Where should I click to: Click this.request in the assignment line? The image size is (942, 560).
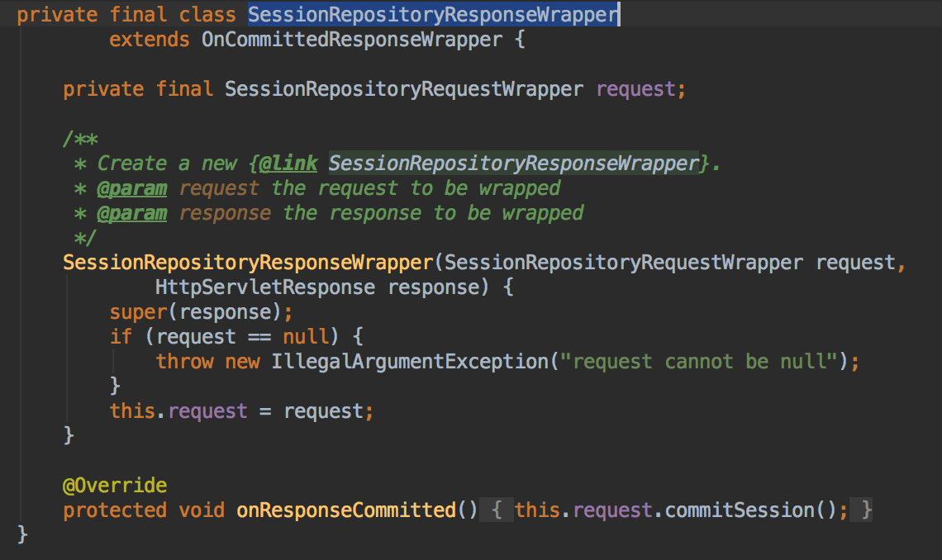pyautogui.click(x=178, y=411)
